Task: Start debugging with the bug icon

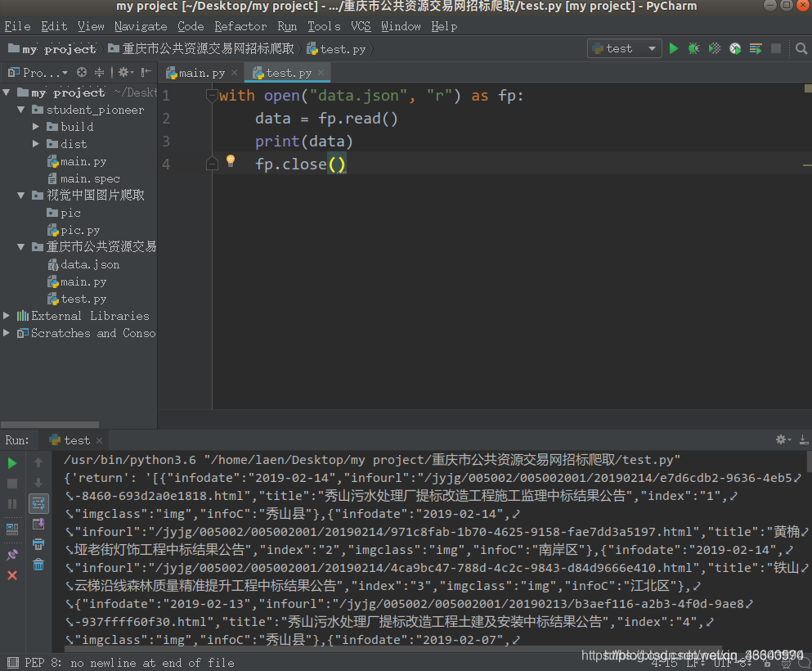Action: tap(694, 49)
